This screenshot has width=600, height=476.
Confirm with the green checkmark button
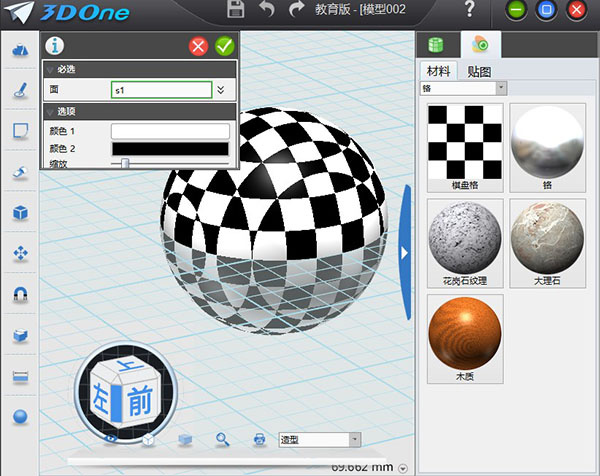point(224,46)
